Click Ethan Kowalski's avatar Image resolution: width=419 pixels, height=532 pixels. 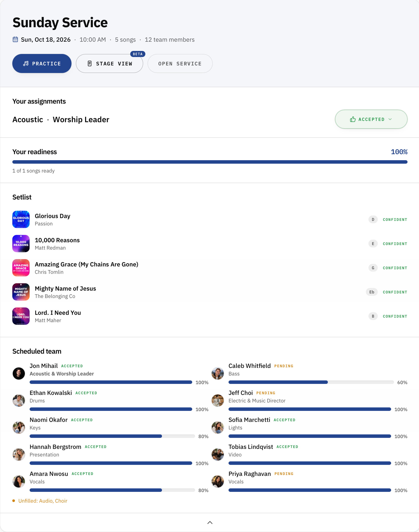(19, 400)
